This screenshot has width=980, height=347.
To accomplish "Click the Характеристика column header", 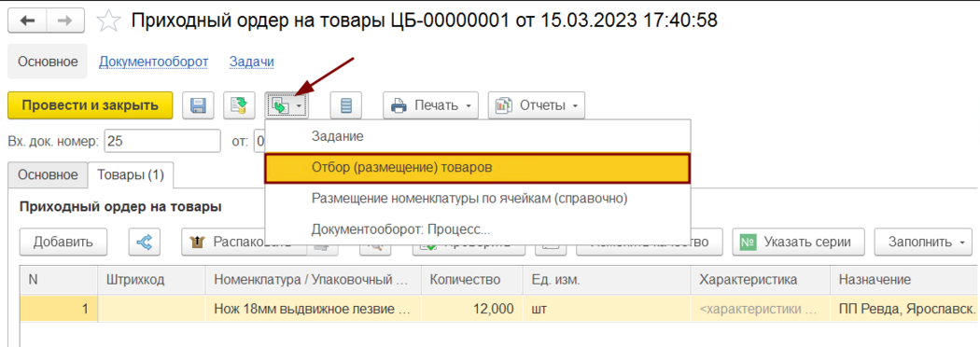I will click(x=761, y=280).
